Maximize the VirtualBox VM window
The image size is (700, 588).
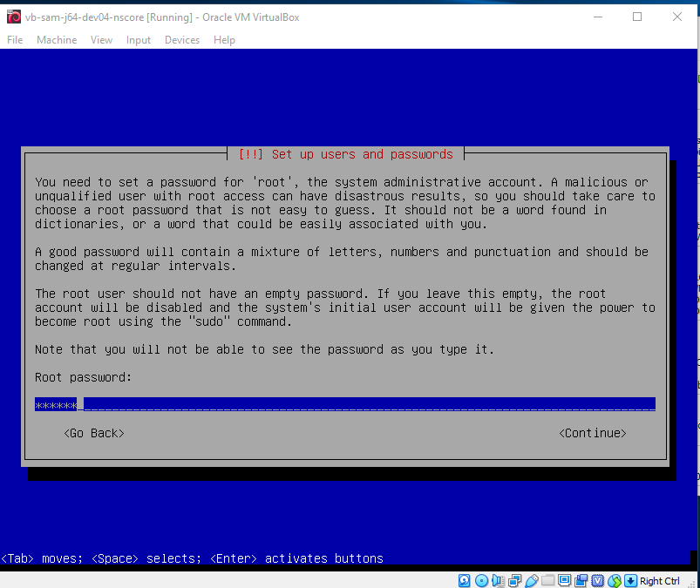point(637,17)
